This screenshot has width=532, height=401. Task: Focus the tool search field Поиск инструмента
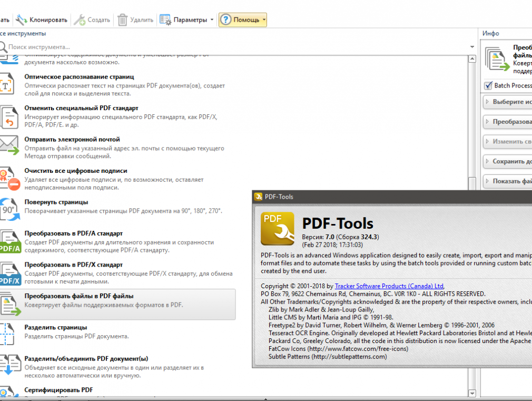238,47
